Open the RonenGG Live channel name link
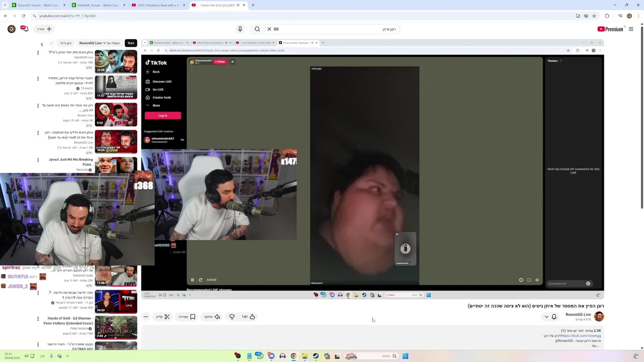This screenshot has height=362, width=644. [578, 314]
